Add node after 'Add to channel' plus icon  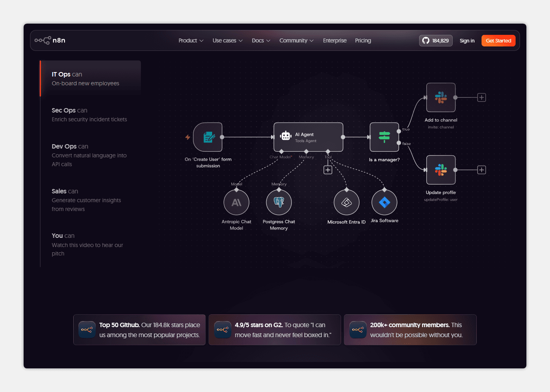pyautogui.click(x=482, y=97)
